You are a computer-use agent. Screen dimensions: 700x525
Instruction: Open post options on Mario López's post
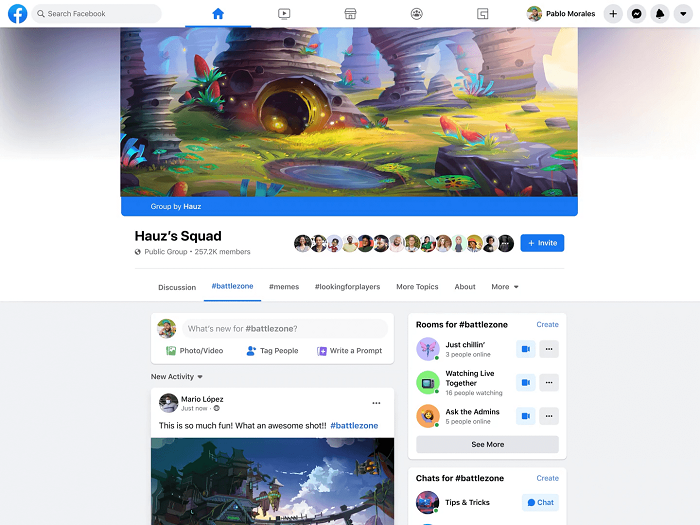click(376, 403)
